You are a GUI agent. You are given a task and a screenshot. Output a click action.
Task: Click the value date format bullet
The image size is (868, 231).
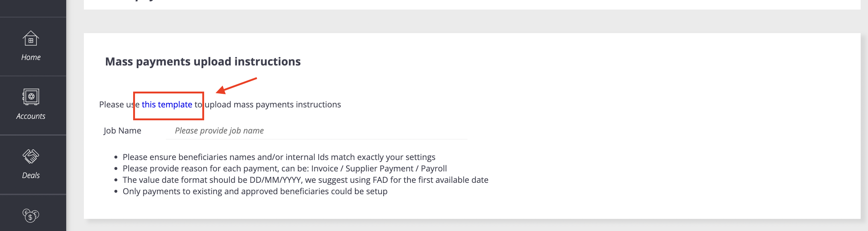(x=306, y=180)
